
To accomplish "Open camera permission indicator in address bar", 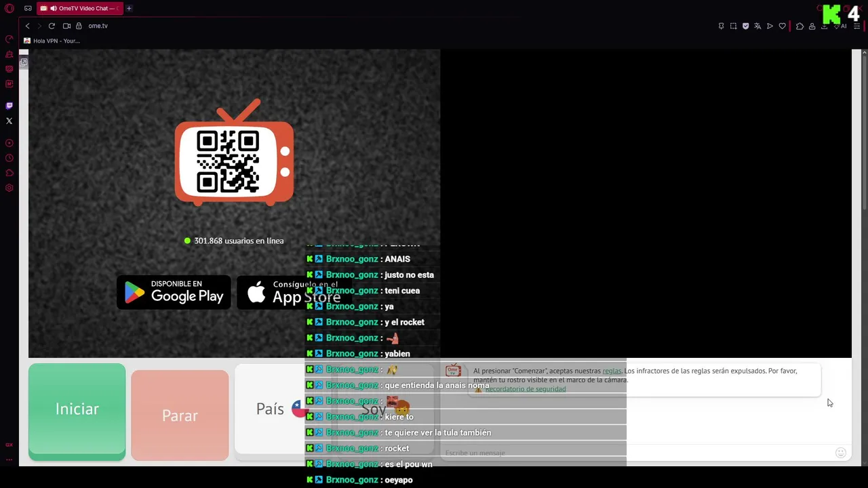I will point(66,26).
